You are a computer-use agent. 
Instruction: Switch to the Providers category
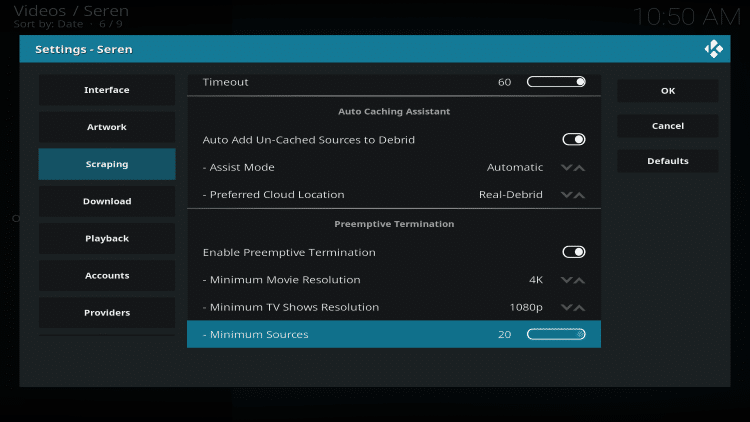[107, 312]
